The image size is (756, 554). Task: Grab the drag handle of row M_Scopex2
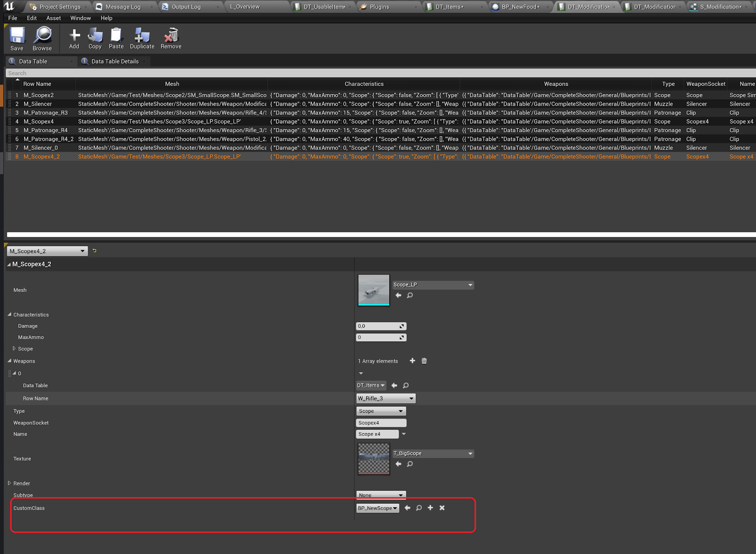[x=9, y=95]
